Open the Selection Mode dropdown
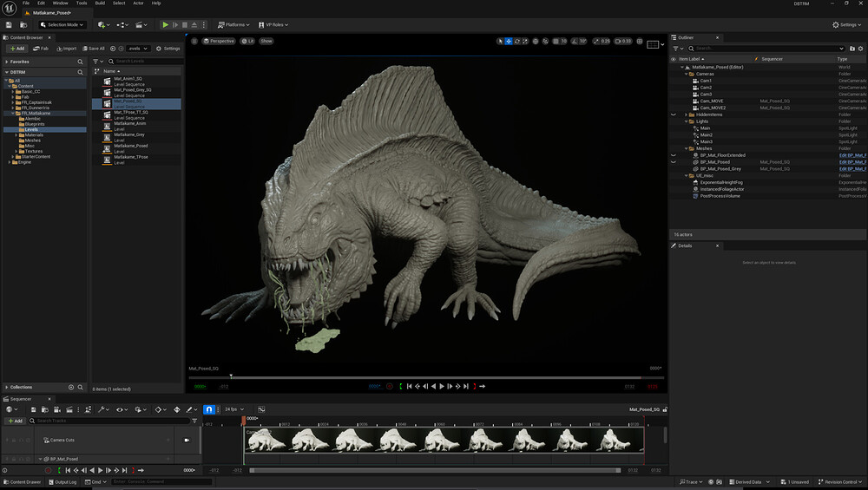The image size is (868, 490). (64, 25)
